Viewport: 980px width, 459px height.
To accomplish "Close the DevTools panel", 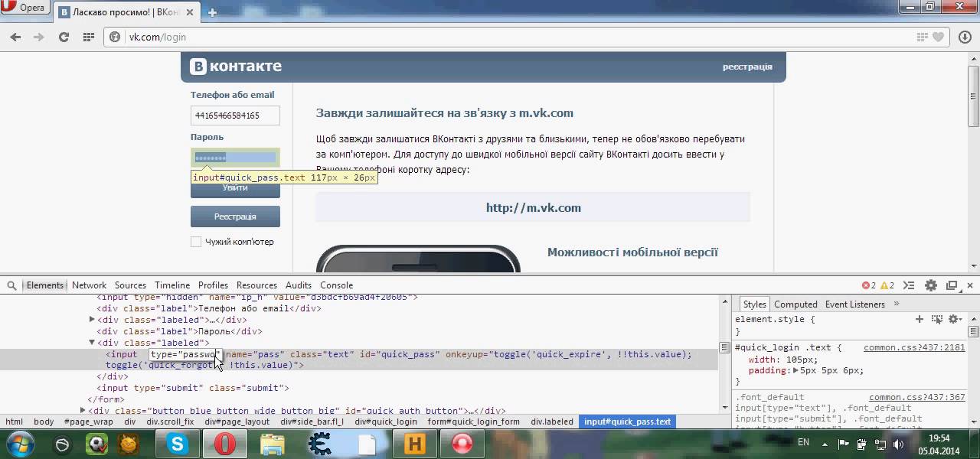I will (x=971, y=285).
